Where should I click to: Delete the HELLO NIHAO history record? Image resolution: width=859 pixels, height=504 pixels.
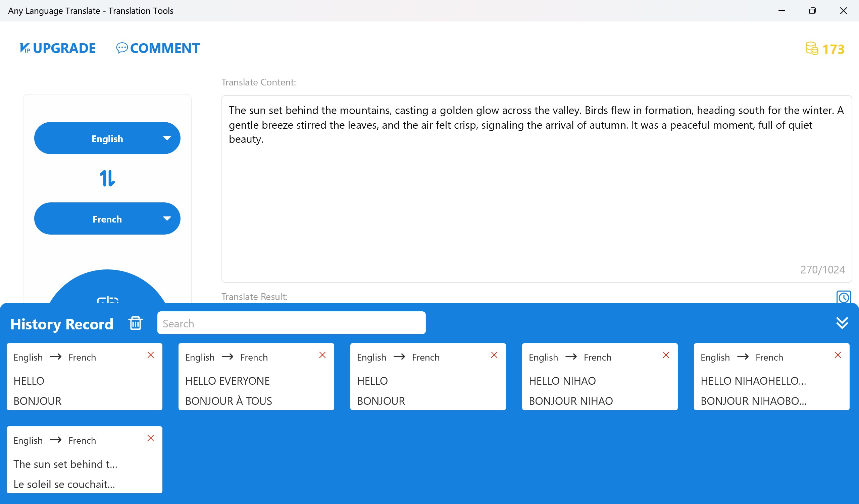(x=666, y=355)
